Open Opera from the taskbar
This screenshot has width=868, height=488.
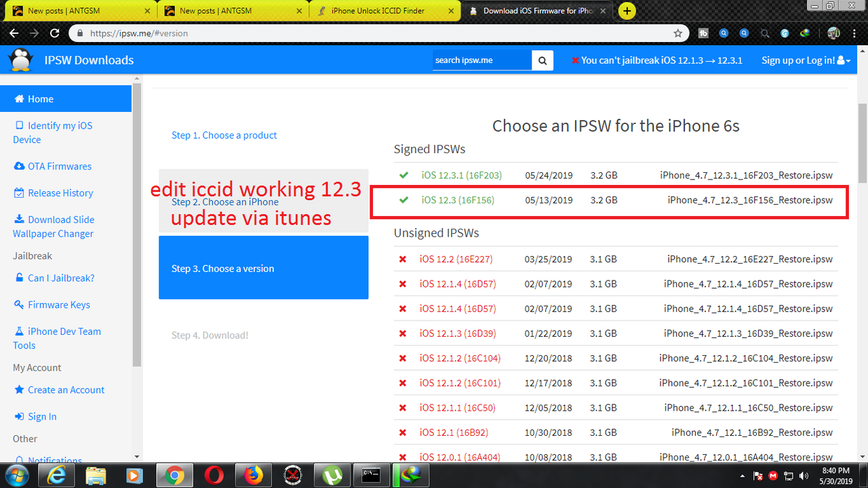pos(215,475)
